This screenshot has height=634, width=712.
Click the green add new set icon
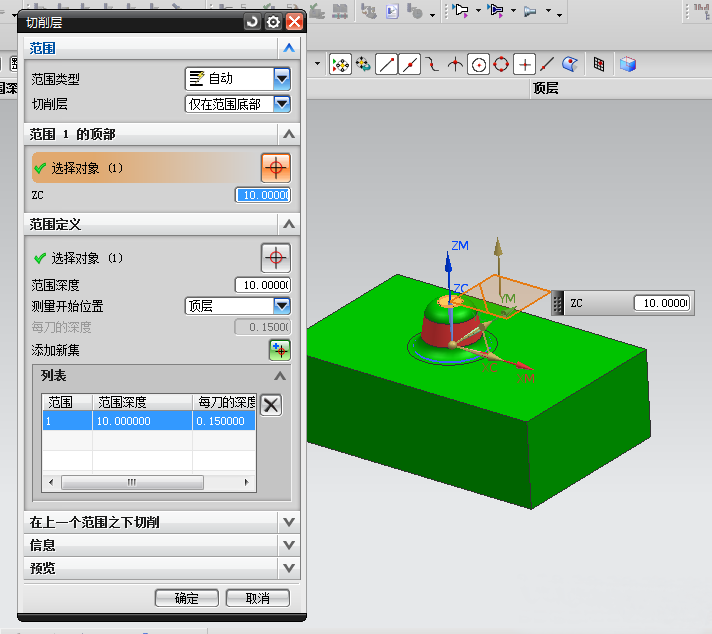pos(279,349)
